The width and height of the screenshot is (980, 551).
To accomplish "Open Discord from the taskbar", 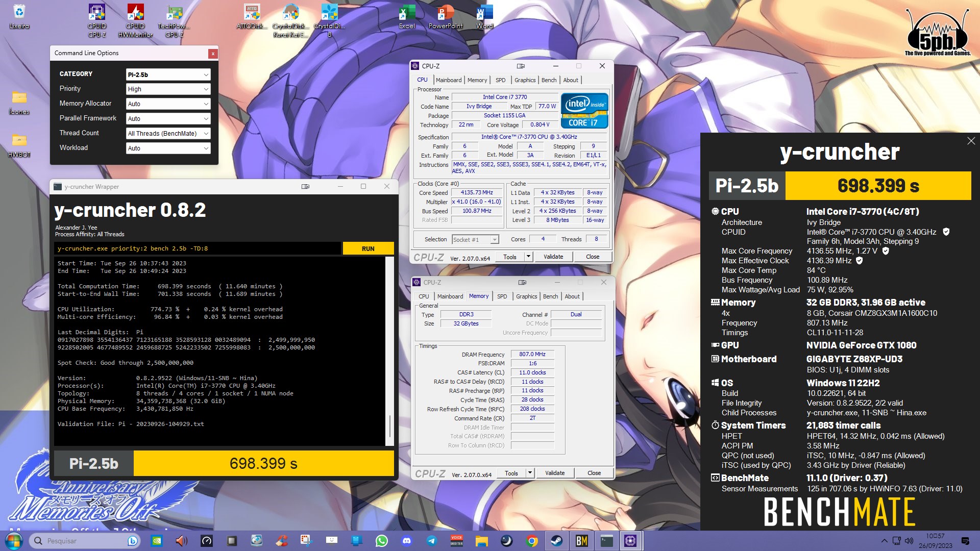I will coord(406,541).
